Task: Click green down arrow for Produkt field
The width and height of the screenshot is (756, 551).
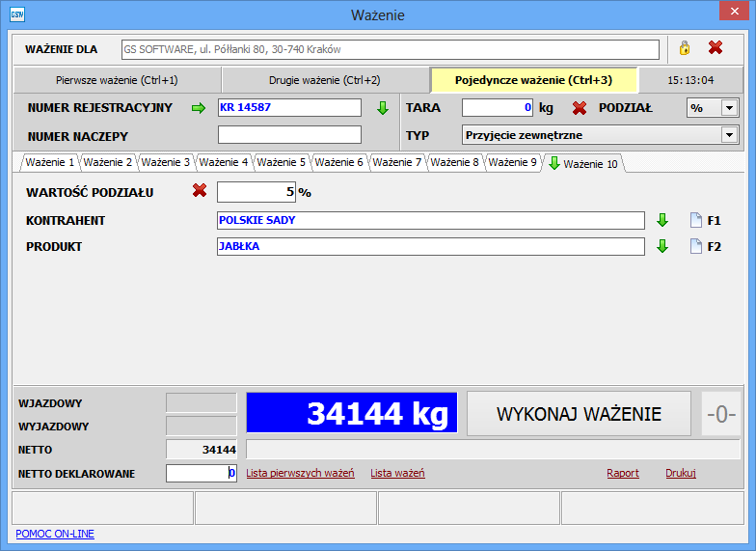Action: pos(662,246)
